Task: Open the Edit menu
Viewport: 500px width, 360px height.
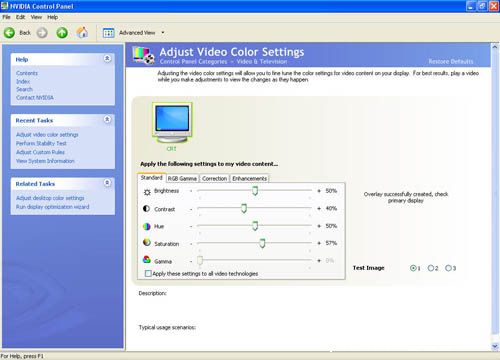Action: [20, 17]
